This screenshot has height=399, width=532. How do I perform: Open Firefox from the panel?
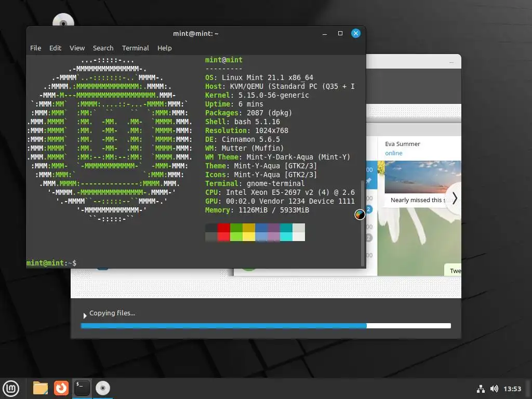(61, 388)
